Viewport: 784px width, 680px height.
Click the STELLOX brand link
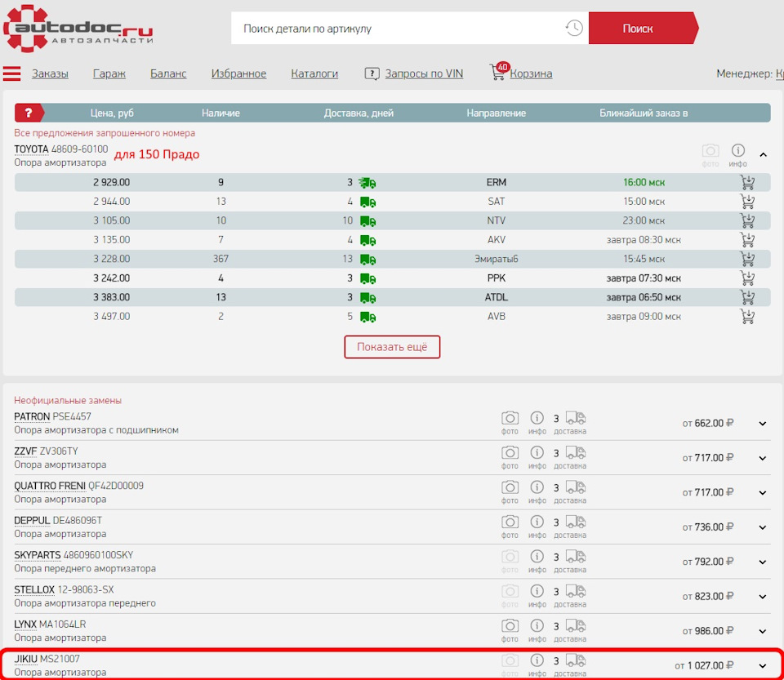click(x=34, y=589)
